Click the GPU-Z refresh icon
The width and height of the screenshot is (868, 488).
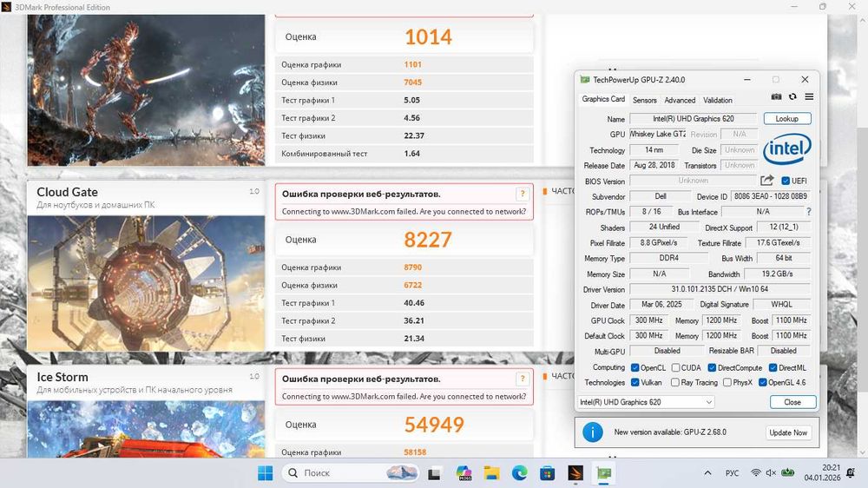point(792,96)
